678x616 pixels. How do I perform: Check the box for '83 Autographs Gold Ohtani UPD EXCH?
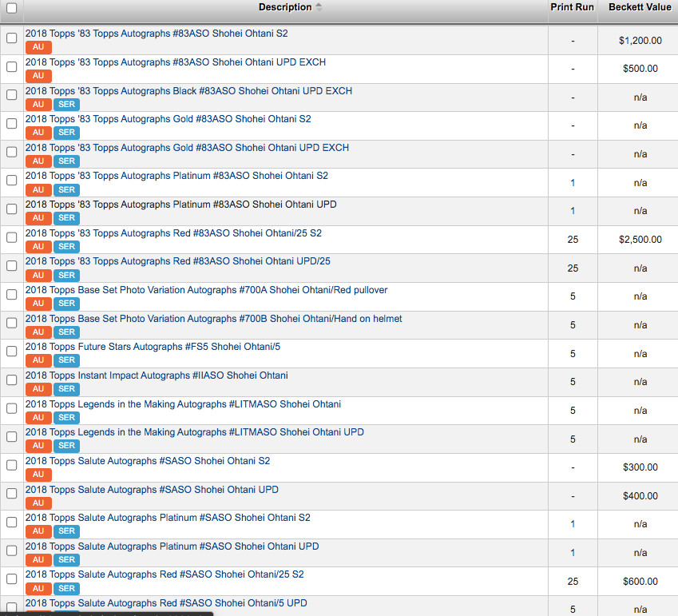12,152
